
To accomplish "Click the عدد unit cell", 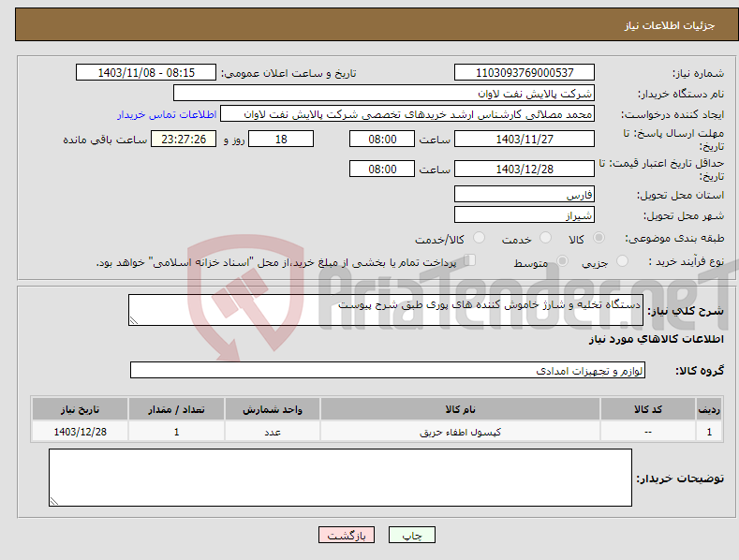I will point(273,432).
